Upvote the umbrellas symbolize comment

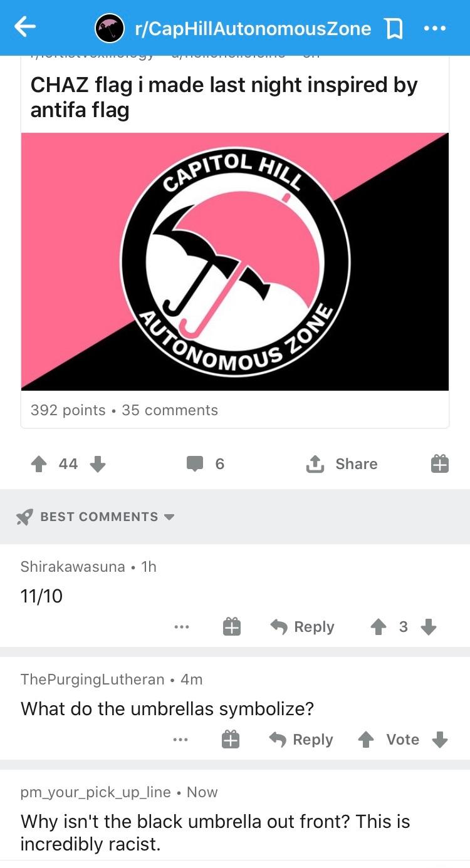(x=366, y=740)
